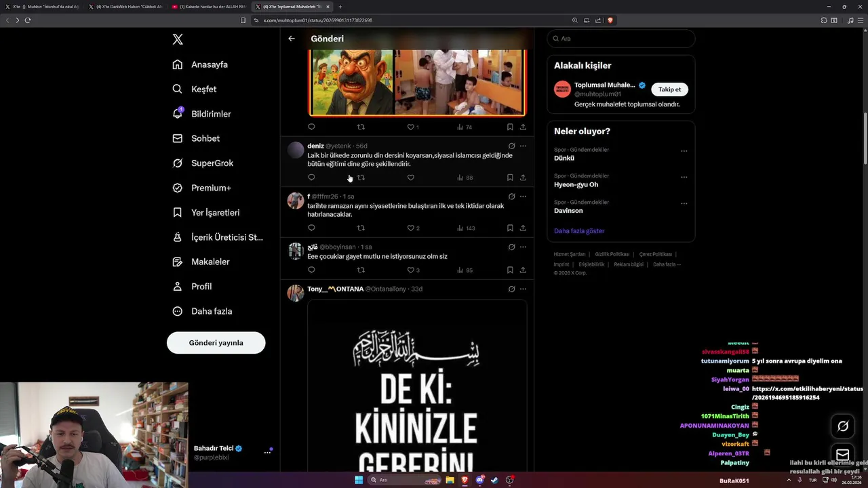The height and width of the screenshot is (488, 868).
Task: Like the cartoon image post with 1 like
Action: (x=413, y=127)
